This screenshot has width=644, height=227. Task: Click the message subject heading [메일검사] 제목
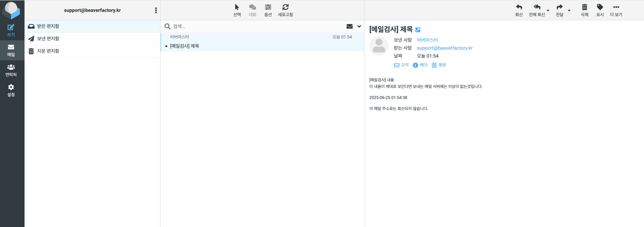click(391, 29)
